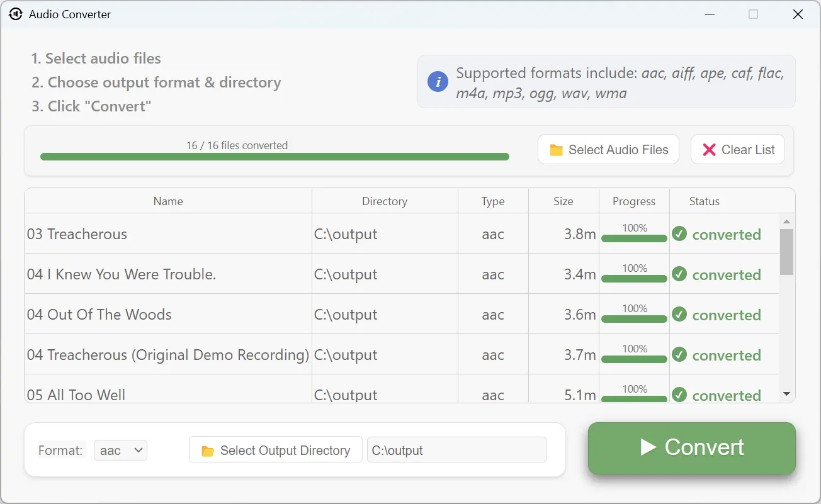Viewport: 821px width, 504px height.
Task: Click the folder icon beside Select Output Directory
Action: coord(208,450)
